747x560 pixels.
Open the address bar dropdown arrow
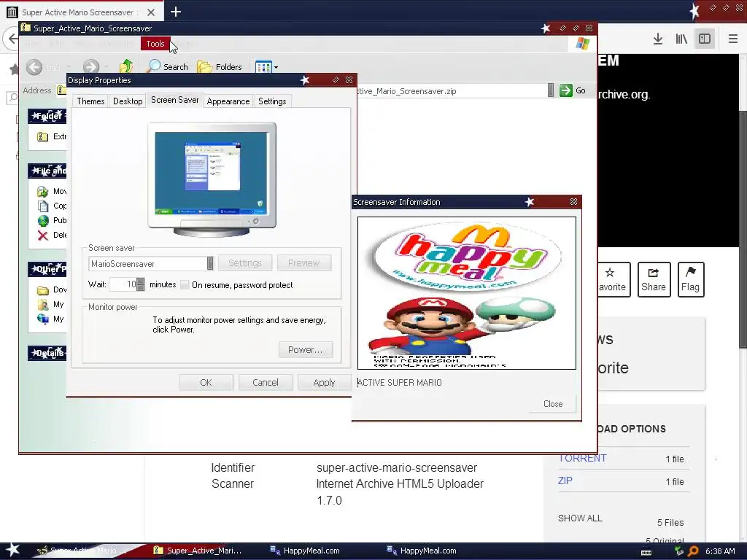click(x=551, y=90)
